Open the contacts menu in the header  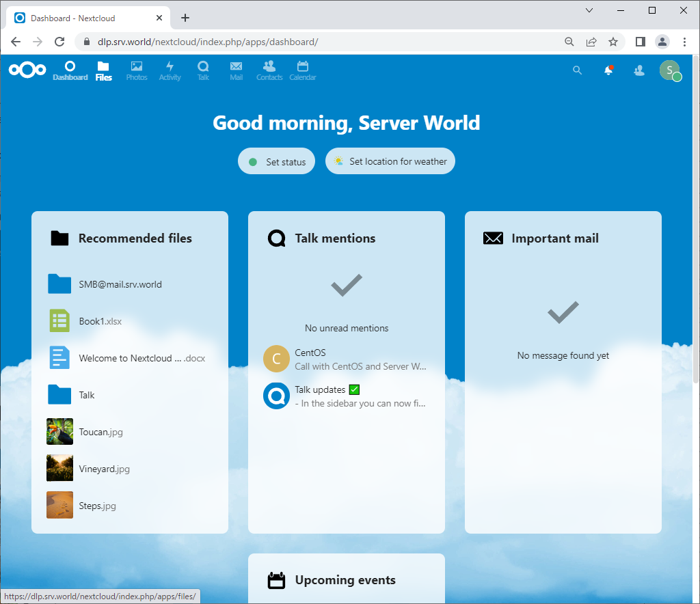point(638,70)
